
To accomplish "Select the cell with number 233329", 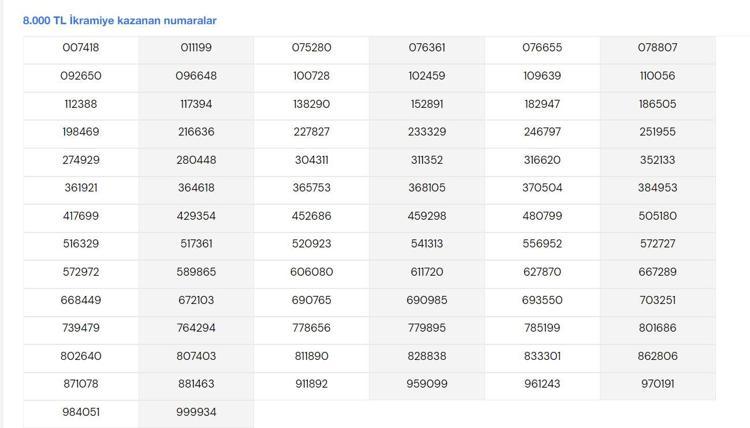I will (x=427, y=132).
